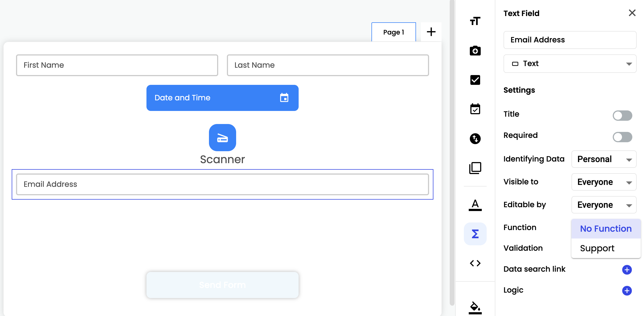Image resolution: width=644 pixels, height=316 pixels.
Task: Click the Send Form button
Action: [x=222, y=285]
